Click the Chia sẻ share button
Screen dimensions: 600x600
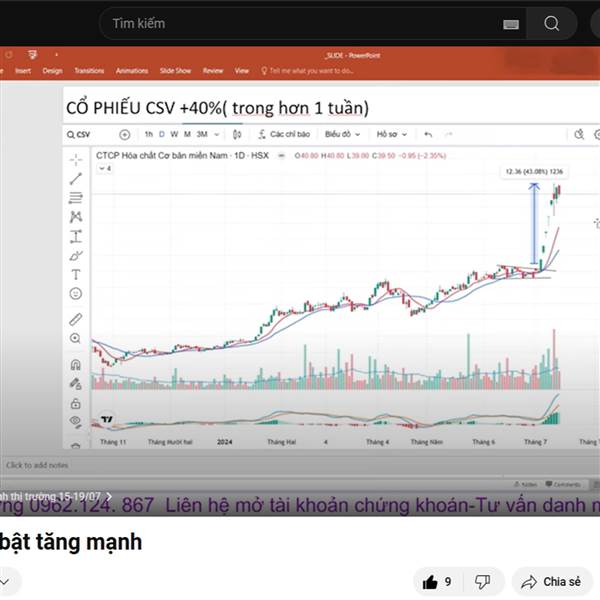click(552, 582)
